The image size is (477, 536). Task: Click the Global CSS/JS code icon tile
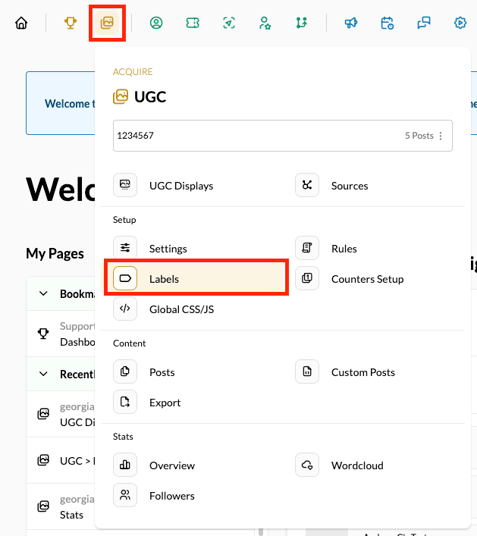[x=125, y=308]
